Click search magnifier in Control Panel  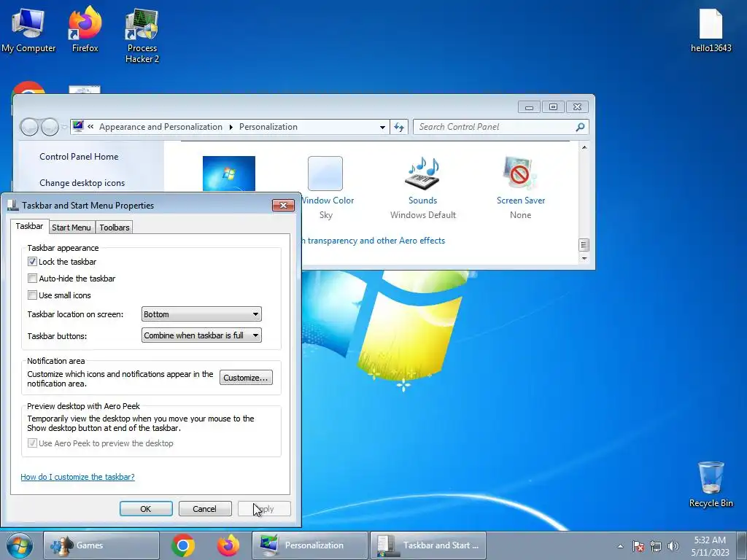pyautogui.click(x=580, y=127)
